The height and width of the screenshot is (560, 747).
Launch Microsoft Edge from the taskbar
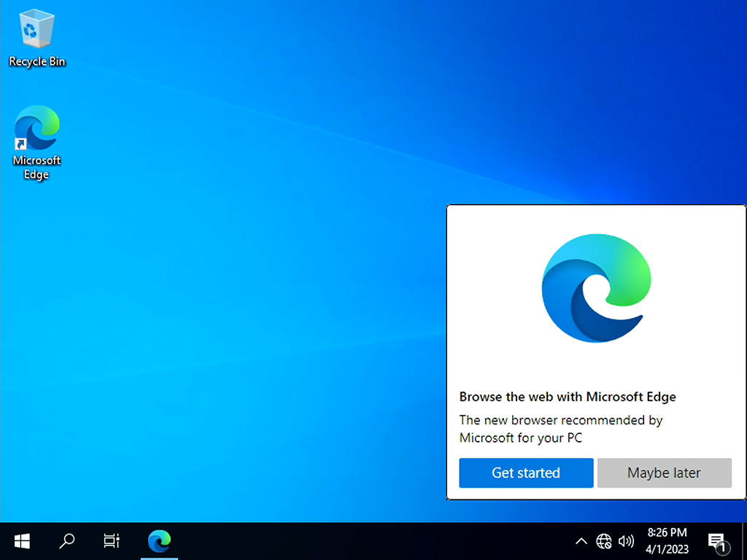(159, 541)
